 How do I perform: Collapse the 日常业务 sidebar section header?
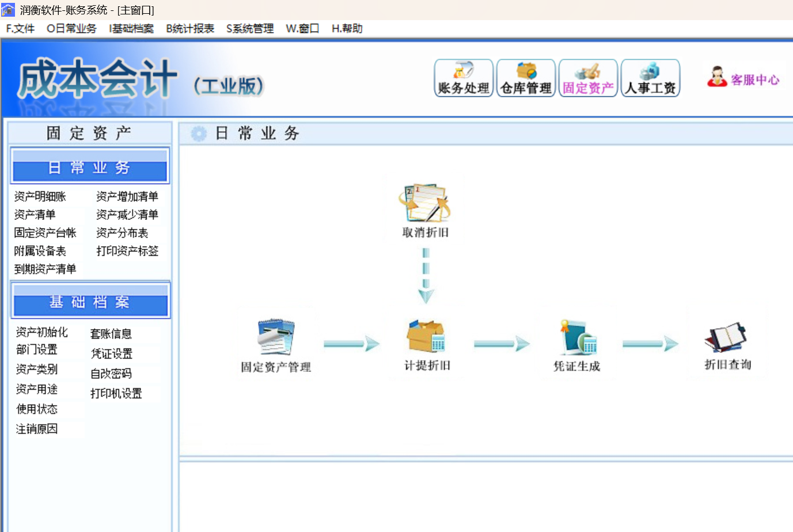click(x=90, y=166)
